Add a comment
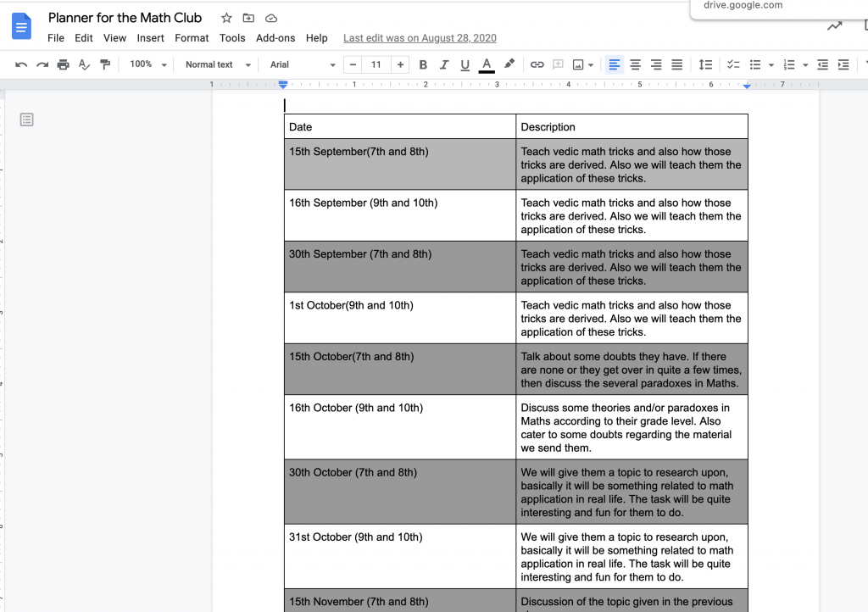This screenshot has width=868, height=612. (x=558, y=64)
